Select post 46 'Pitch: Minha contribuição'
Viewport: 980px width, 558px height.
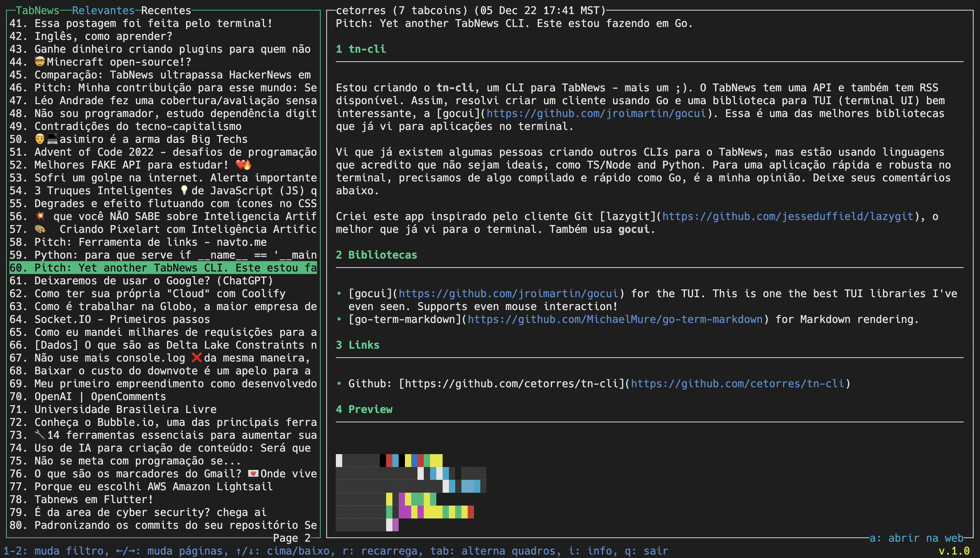tap(163, 88)
